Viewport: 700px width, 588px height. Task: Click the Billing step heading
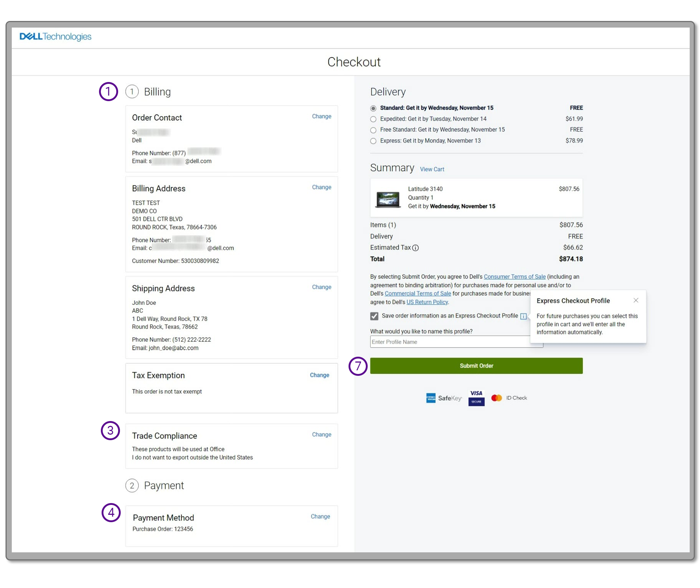[x=157, y=92]
